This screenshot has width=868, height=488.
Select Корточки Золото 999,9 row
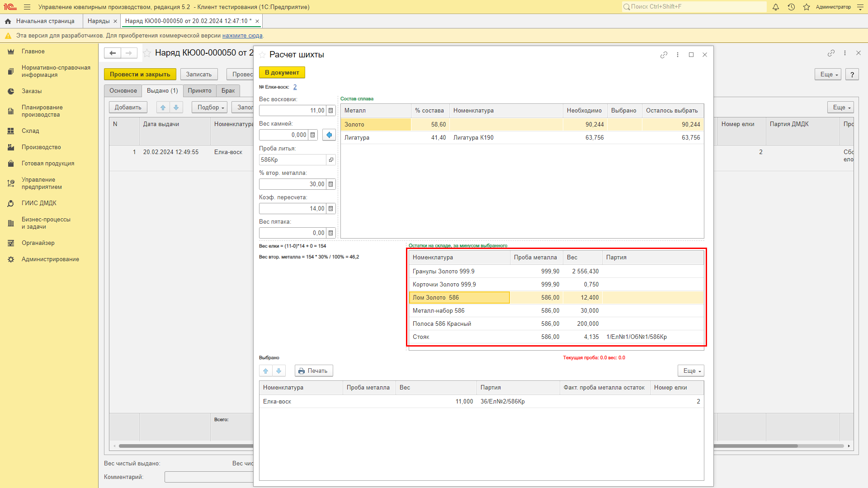[556, 285]
